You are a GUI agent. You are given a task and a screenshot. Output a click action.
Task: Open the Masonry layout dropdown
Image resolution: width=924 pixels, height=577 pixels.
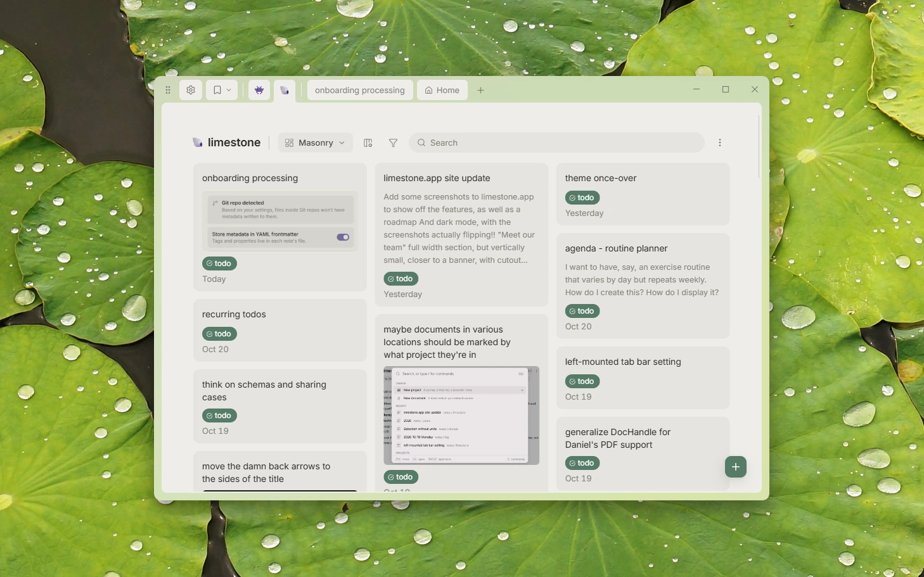[316, 143]
